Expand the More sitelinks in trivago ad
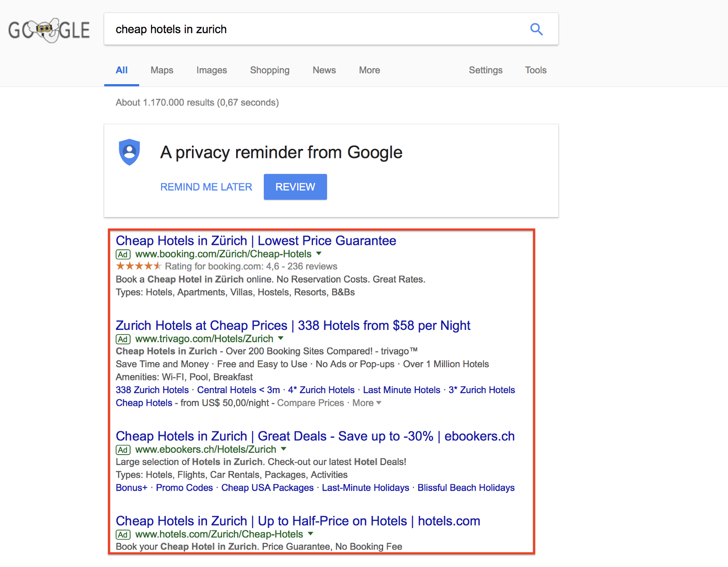 pyautogui.click(x=367, y=403)
